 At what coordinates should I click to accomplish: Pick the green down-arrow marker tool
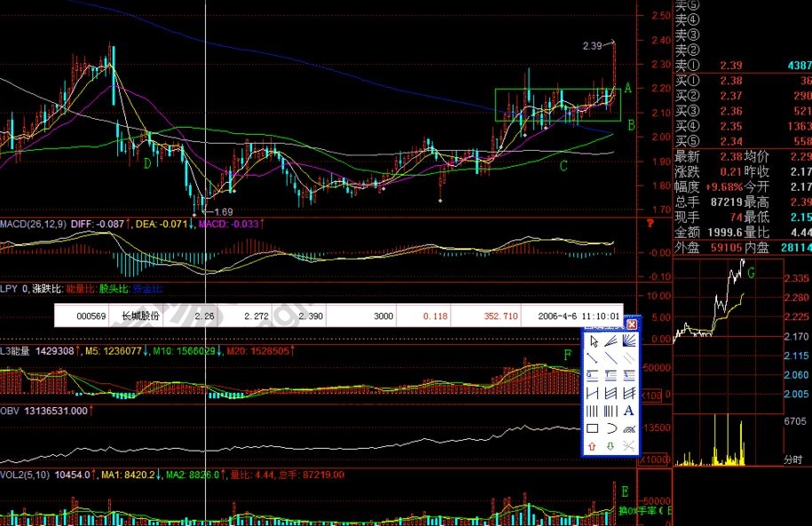(x=610, y=445)
